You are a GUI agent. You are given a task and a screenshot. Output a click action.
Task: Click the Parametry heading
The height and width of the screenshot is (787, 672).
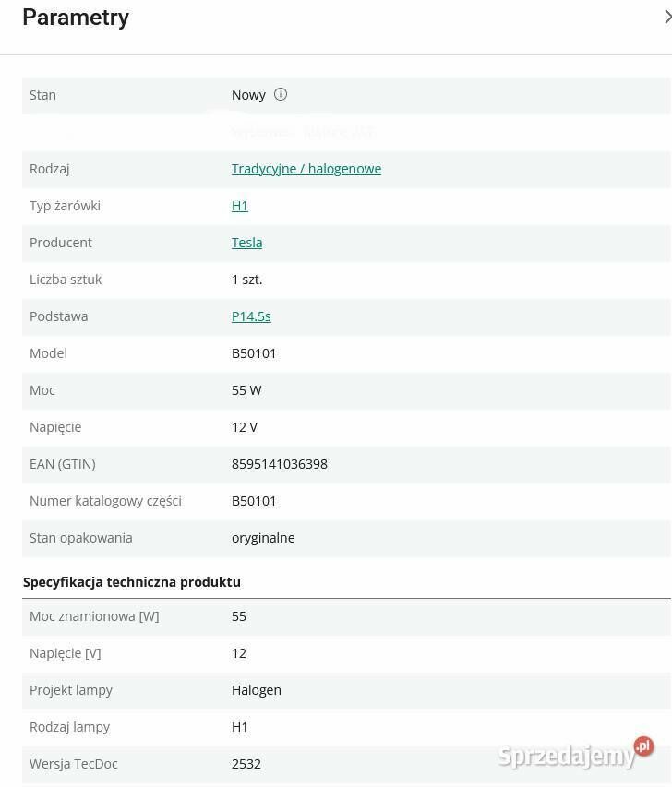click(76, 18)
